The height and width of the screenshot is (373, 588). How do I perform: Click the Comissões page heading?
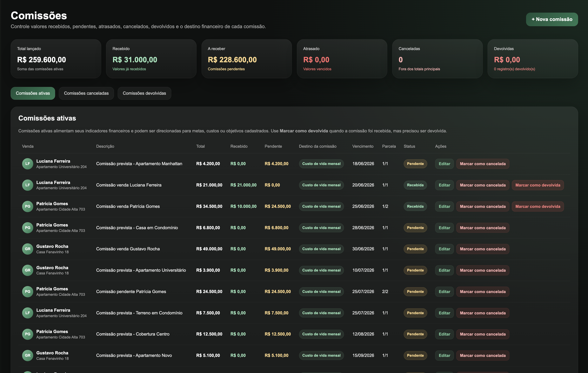click(x=39, y=16)
